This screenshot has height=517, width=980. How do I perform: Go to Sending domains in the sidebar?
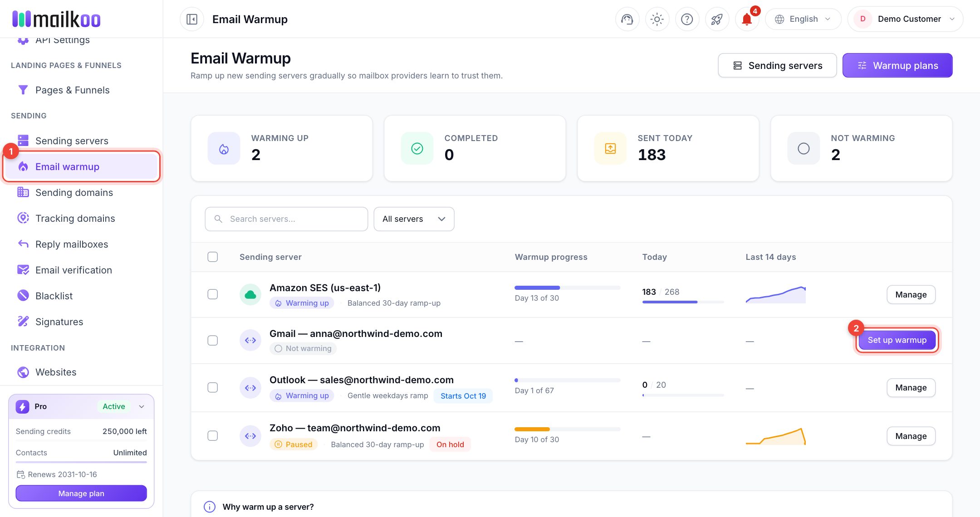[x=81, y=192]
